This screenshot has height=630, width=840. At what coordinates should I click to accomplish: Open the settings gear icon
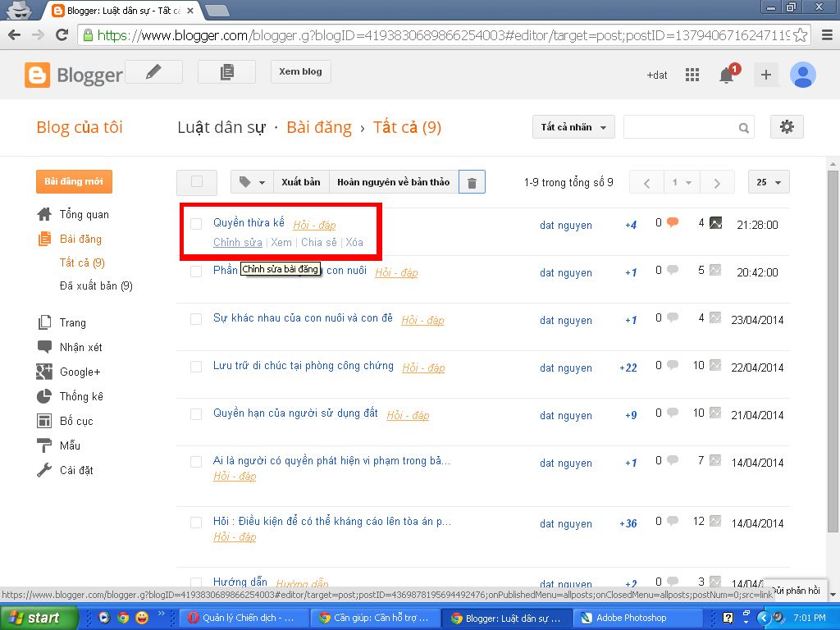[x=787, y=127]
